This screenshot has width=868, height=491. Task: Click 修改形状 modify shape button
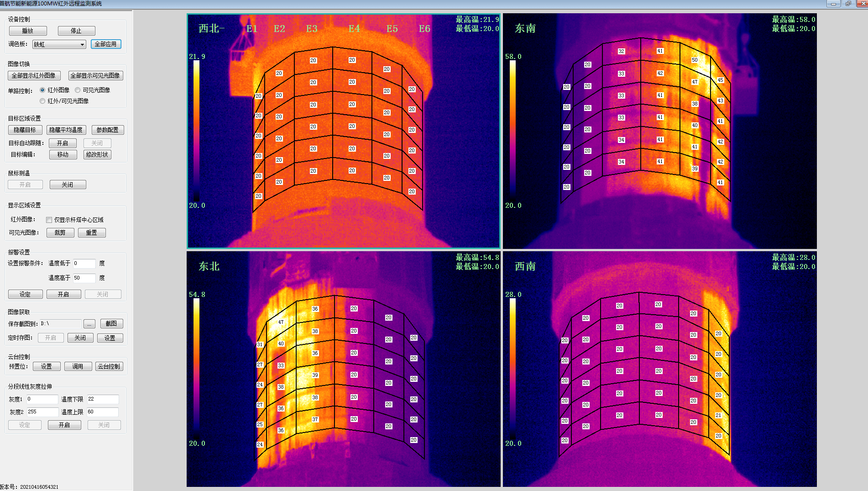point(97,154)
